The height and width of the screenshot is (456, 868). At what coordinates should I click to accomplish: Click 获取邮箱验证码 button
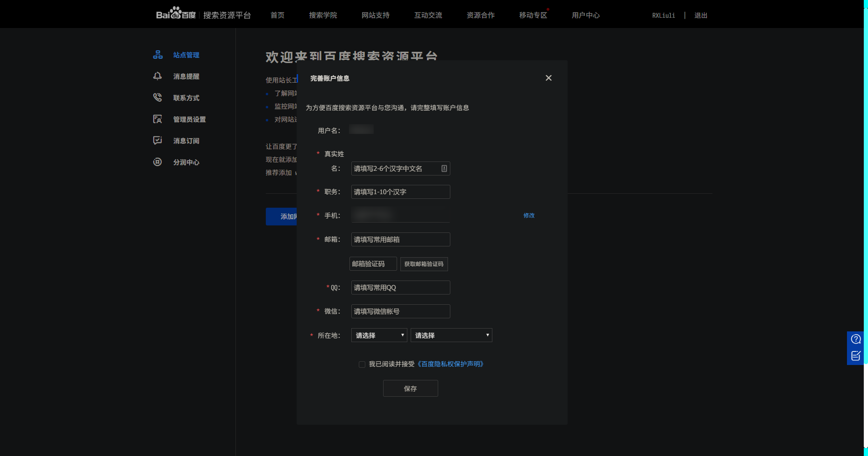pos(424,264)
